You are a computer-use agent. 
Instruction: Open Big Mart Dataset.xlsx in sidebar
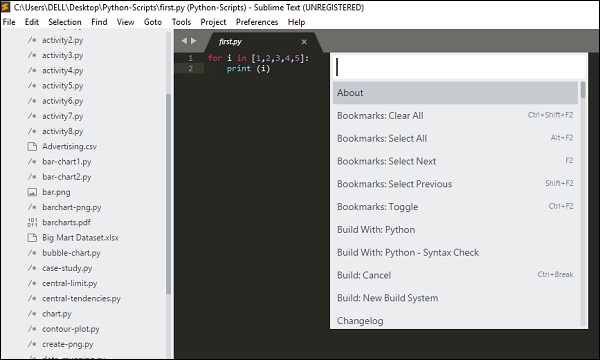point(80,238)
